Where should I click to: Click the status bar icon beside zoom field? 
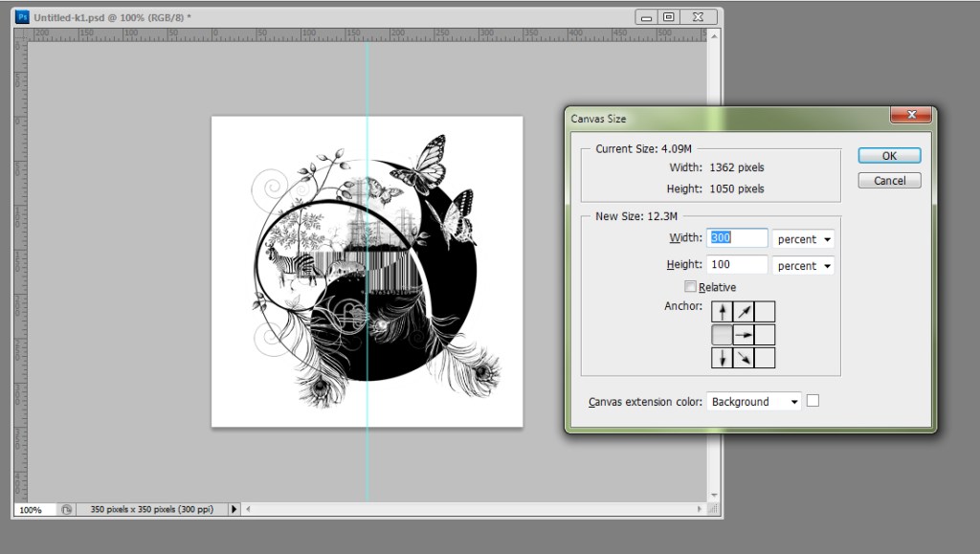pos(67,510)
